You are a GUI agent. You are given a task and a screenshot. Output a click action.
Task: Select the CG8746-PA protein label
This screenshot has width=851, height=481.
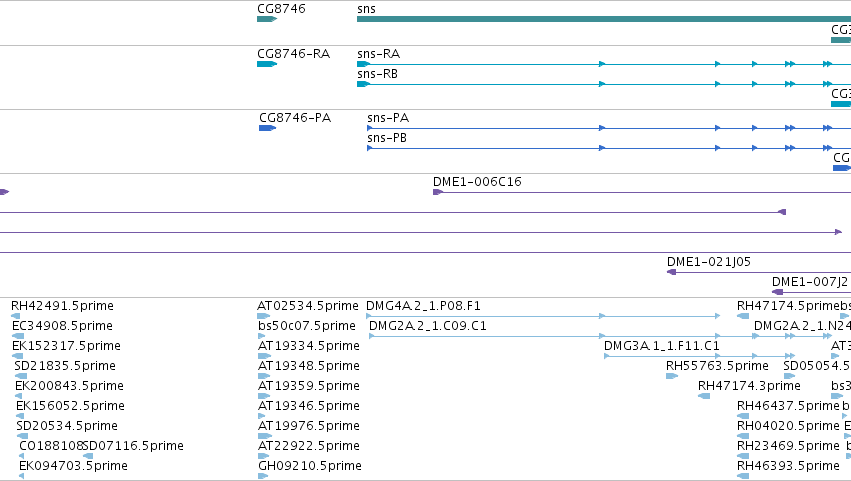pos(295,118)
